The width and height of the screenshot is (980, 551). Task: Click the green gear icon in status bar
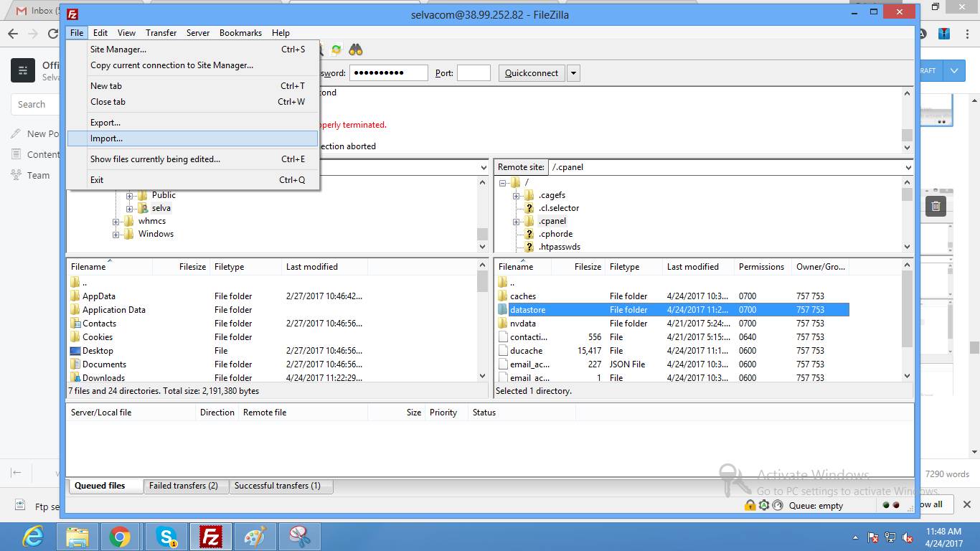[764, 505]
